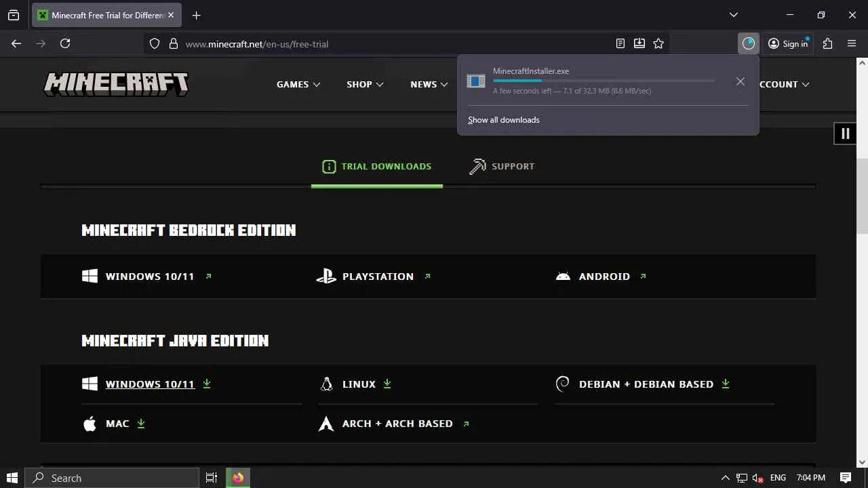Image resolution: width=868 pixels, height=488 pixels.
Task: Switch to Trial Downloads tab
Action: tap(377, 166)
